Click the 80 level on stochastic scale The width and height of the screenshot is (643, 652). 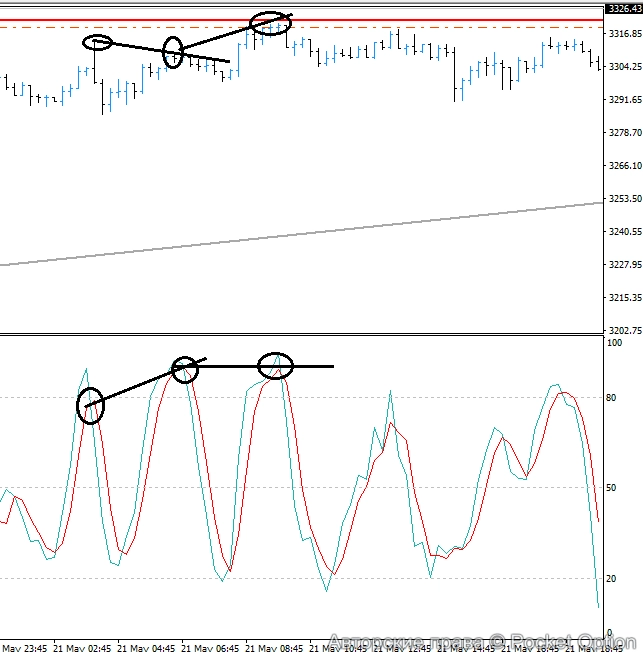coord(614,398)
